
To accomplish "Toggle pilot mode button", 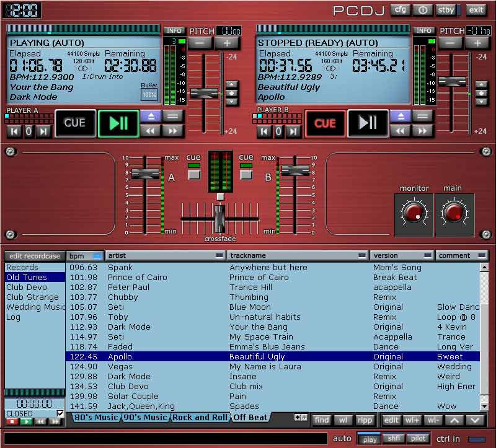I will (418, 439).
